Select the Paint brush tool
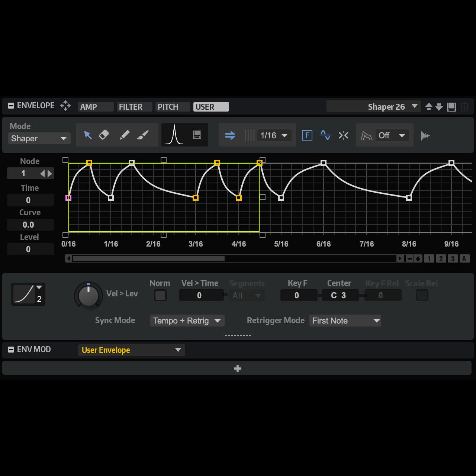 143,135
